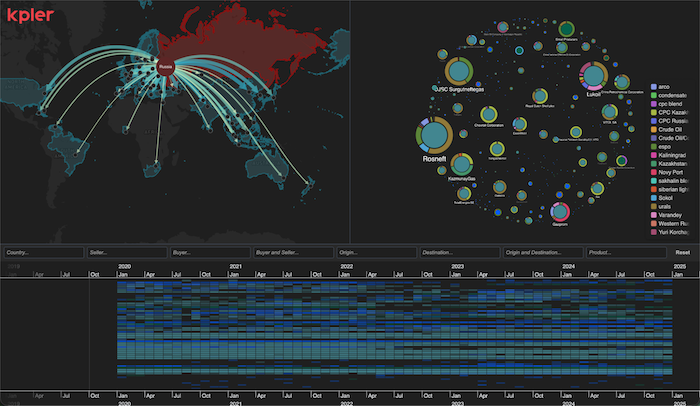Select the Lukoil donut node

coord(593,75)
